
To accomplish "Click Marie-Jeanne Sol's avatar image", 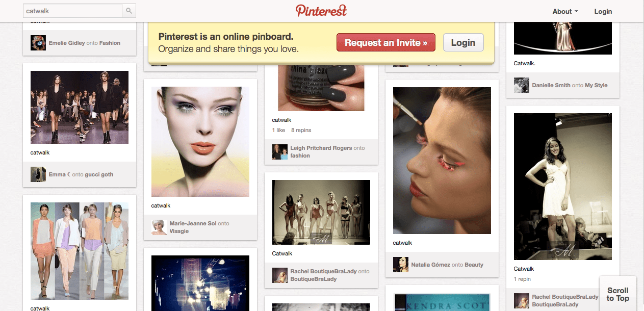I will click(x=159, y=227).
